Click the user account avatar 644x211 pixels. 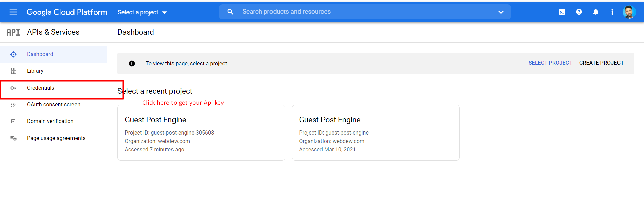[629, 12]
